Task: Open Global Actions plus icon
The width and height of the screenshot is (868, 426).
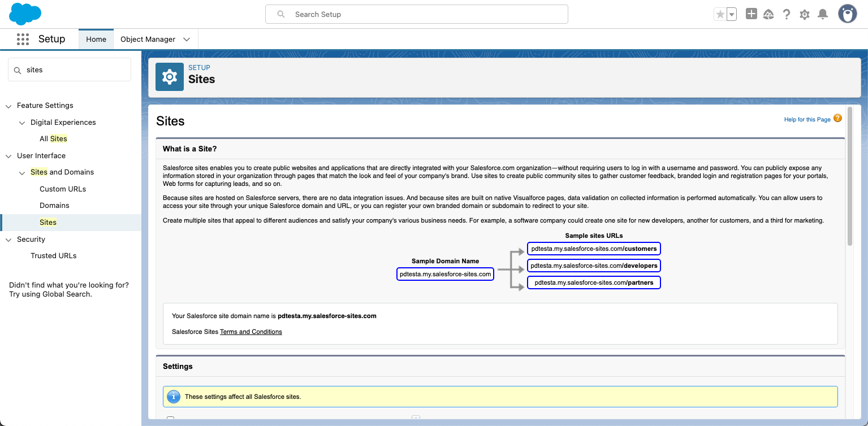Action: [x=751, y=14]
